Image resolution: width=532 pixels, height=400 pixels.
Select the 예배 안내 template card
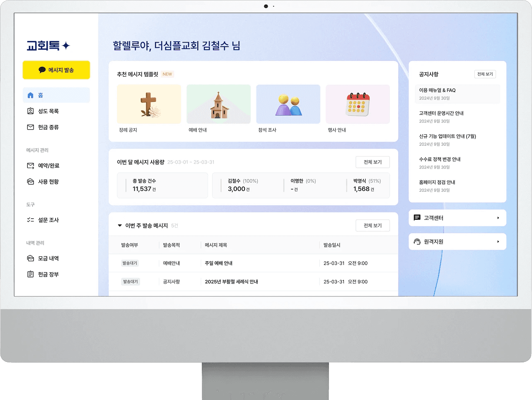(218, 104)
